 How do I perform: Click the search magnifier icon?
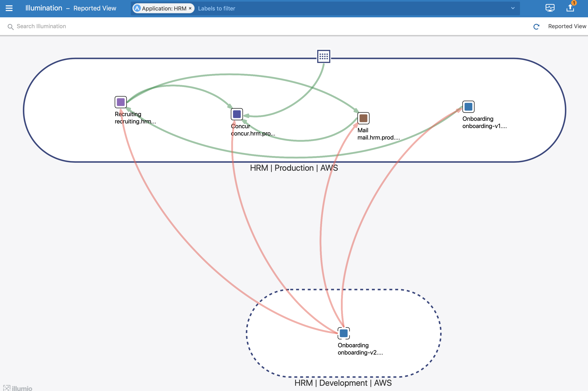click(10, 26)
